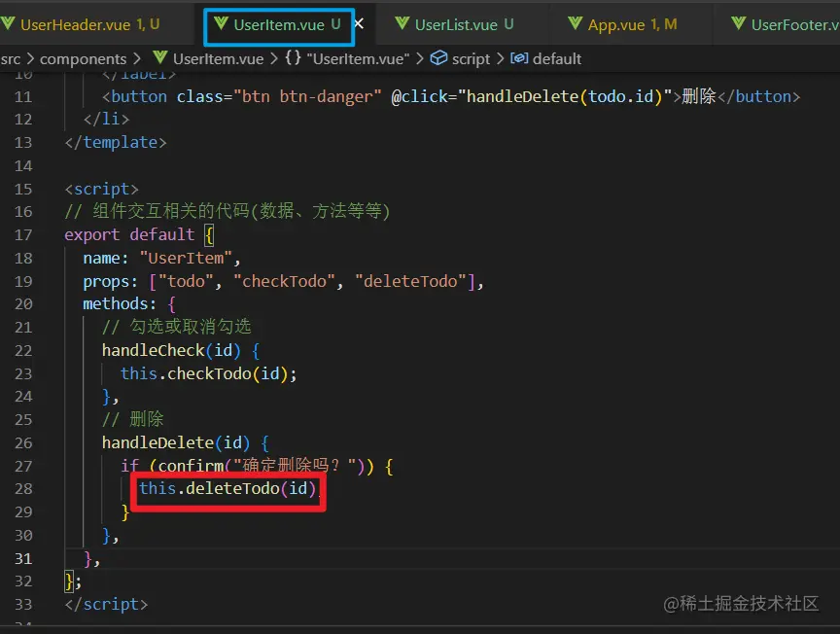Click the "checkTodo" prop string
Viewport: 840px width, 634px height.
285,281
